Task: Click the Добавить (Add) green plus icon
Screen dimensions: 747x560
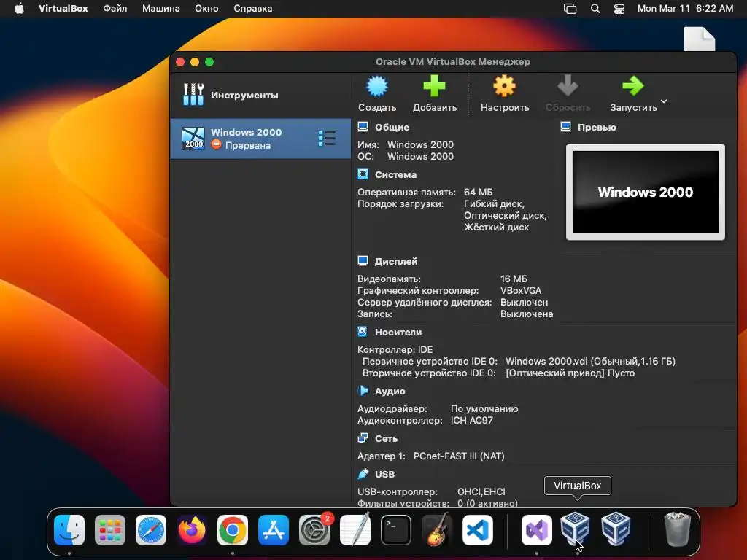Action: [x=435, y=86]
